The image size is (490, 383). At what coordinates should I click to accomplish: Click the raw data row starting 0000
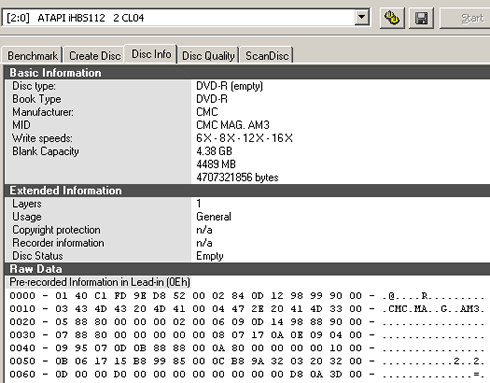[x=247, y=296]
